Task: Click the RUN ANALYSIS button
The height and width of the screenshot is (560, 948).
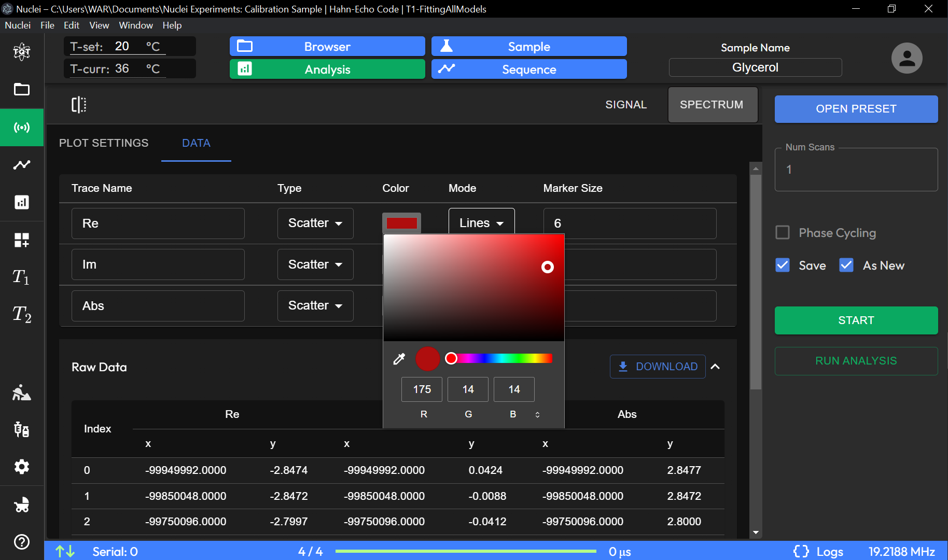Action: point(856,361)
